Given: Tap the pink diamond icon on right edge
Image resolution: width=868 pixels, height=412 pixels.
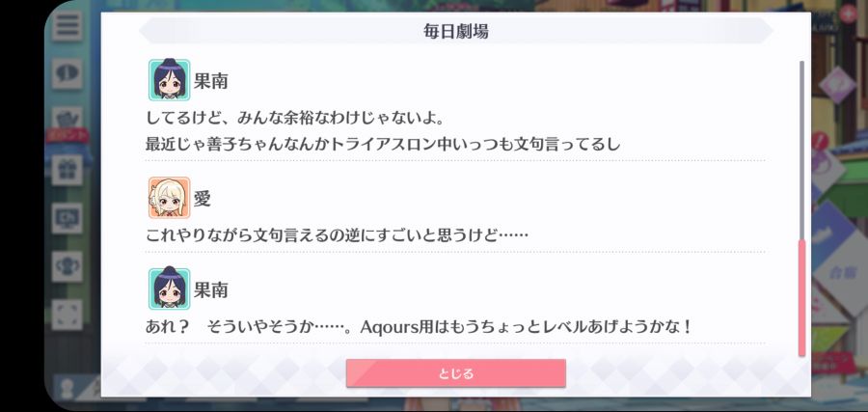Looking at the screenshot, I should 837,84.
